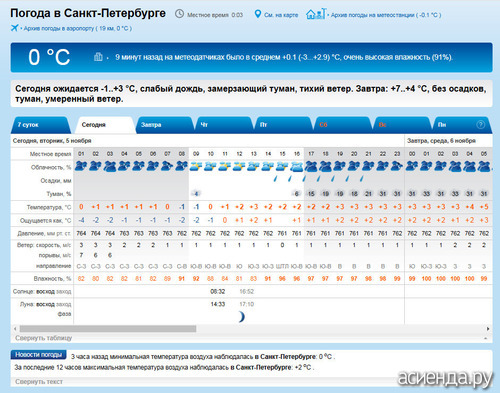
Task: Click the city buildings sensor icon
Action: click(x=98, y=57)
